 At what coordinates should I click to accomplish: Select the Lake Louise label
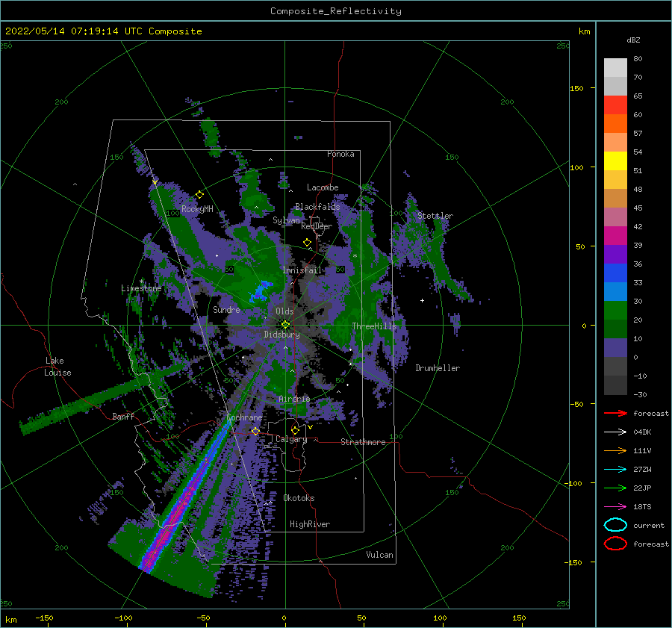click(57, 367)
